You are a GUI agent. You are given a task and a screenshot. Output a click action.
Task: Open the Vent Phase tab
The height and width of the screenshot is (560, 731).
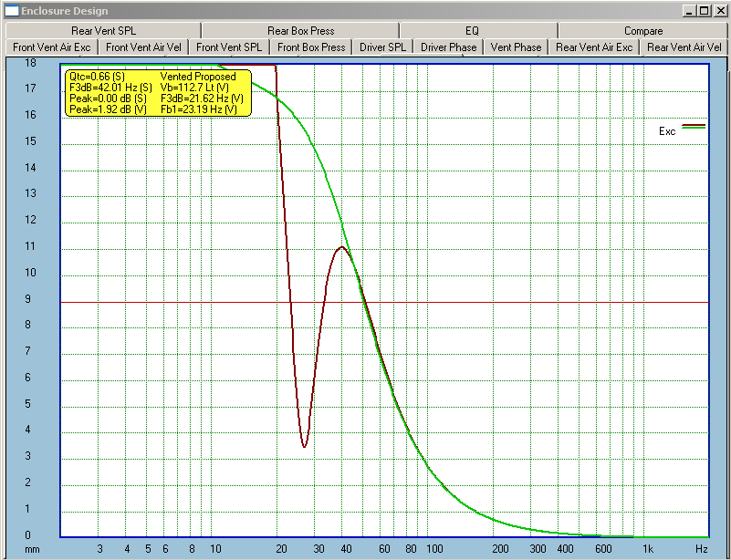[516, 47]
